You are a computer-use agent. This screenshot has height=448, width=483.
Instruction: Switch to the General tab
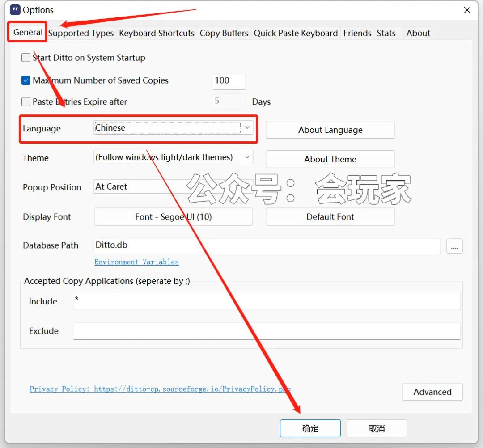pyautogui.click(x=28, y=32)
